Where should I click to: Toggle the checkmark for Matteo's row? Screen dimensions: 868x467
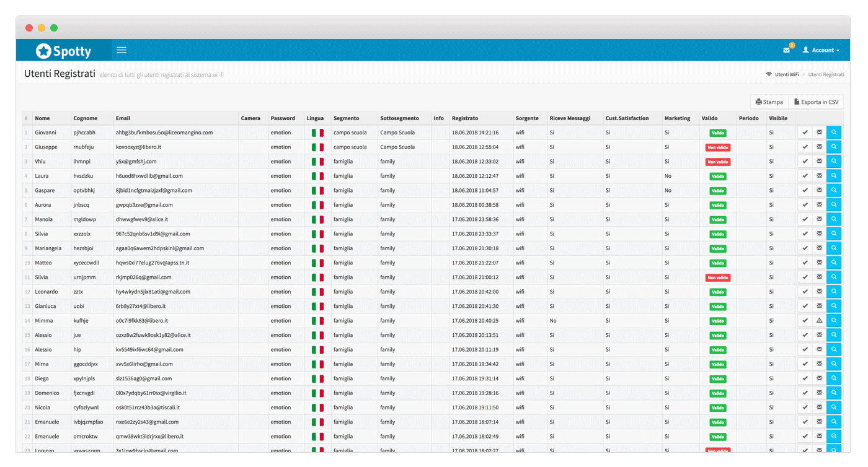805,263
